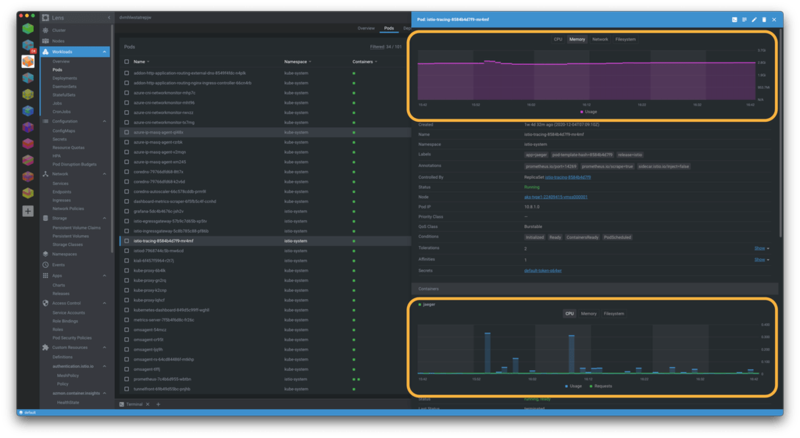800x438 pixels.
Task: Click the add cluster plus button
Action: click(28, 211)
